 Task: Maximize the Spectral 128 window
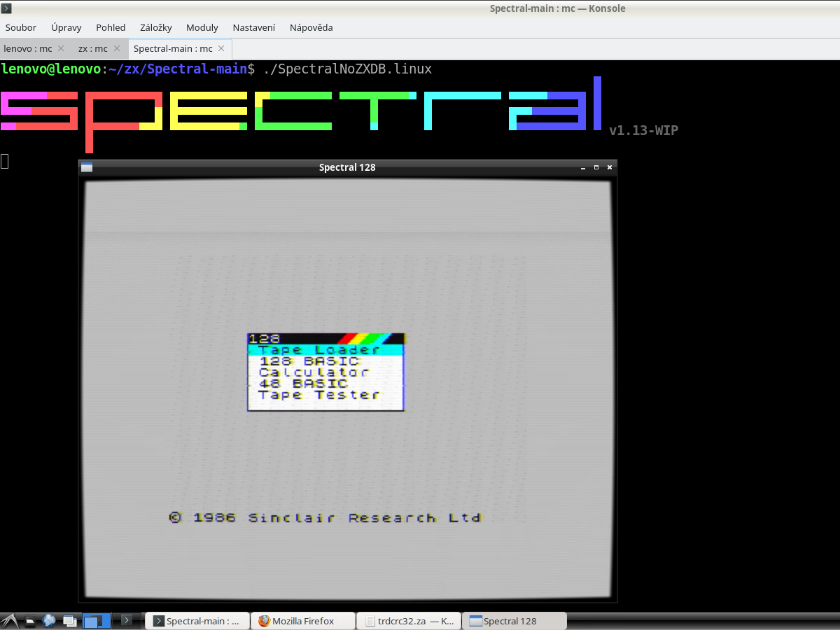click(596, 167)
